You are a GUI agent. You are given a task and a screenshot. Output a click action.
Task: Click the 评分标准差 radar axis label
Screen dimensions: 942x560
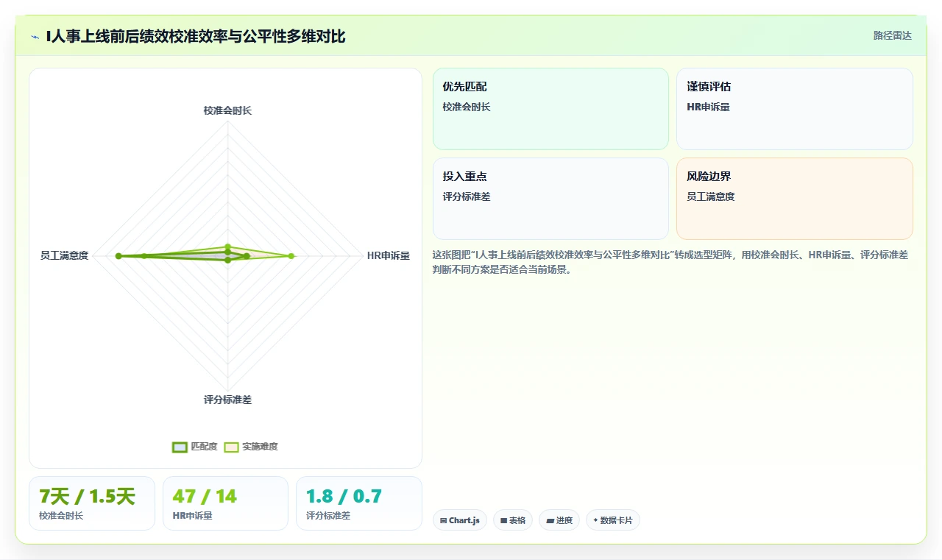coord(227,400)
